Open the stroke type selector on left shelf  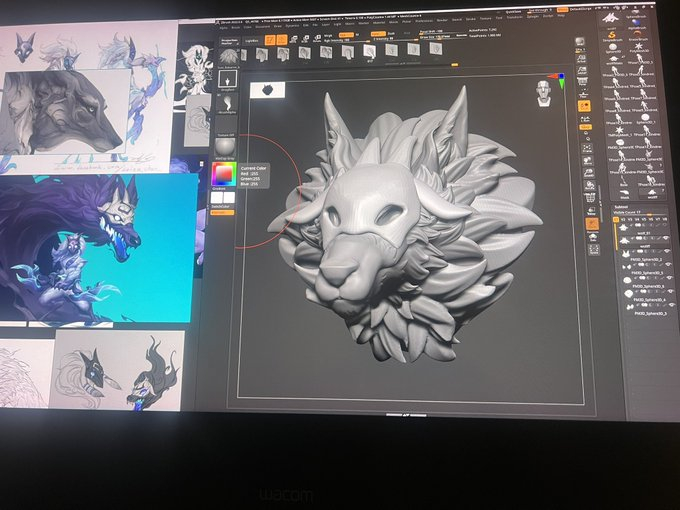[226, 81]
